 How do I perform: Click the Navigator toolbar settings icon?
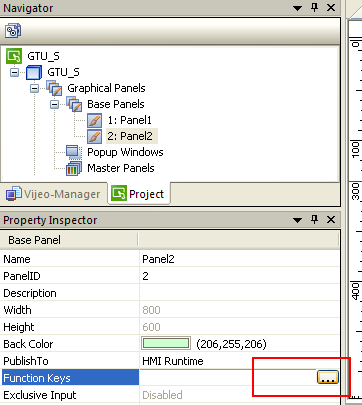(13, 31)
